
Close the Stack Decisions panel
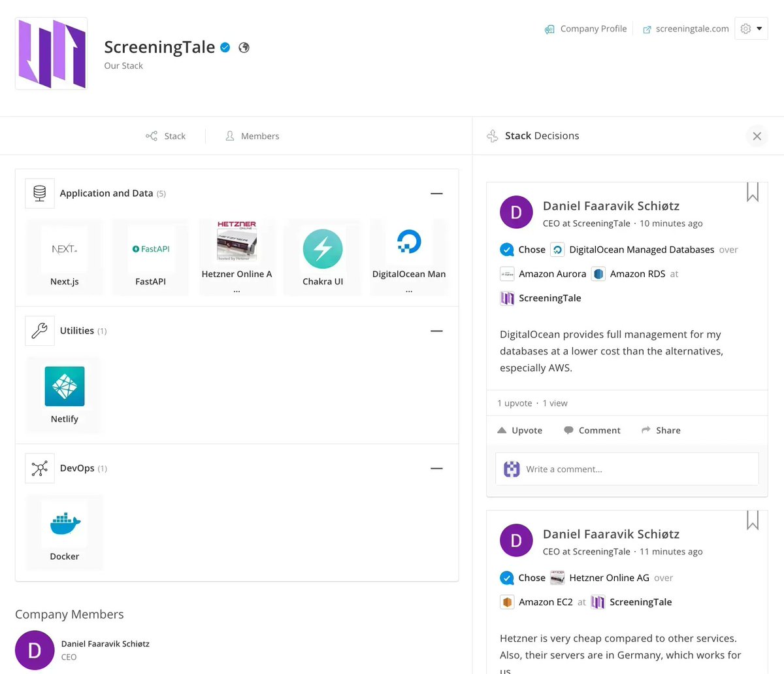(x=757, y=136)
